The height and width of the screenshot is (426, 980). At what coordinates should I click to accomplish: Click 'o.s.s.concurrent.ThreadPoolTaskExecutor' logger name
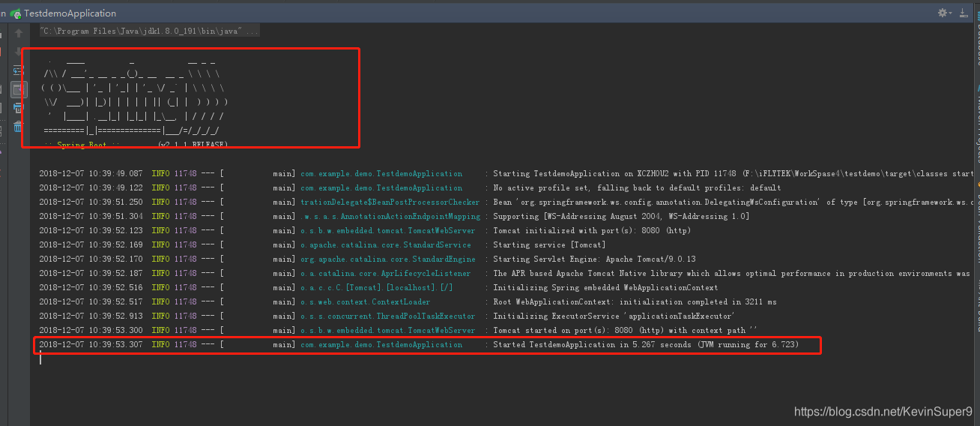tap(387, 316)
